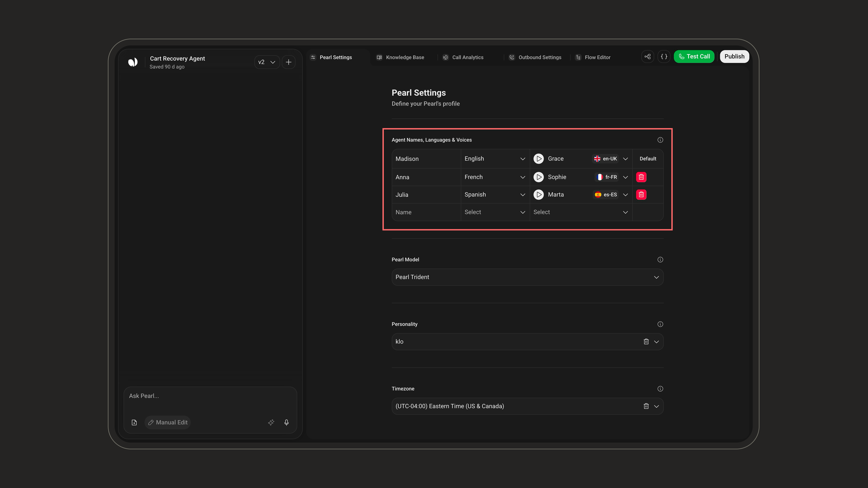Open language Select dropdown in empty row
Image resolution: width=868 pixels, height=488 pixels.
coord(495,212)
